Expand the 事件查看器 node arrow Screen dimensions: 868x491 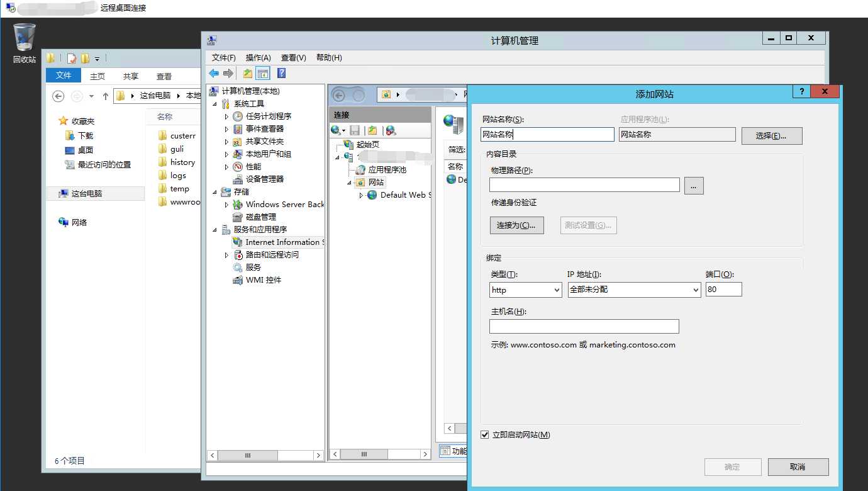(x=227, y=129)
